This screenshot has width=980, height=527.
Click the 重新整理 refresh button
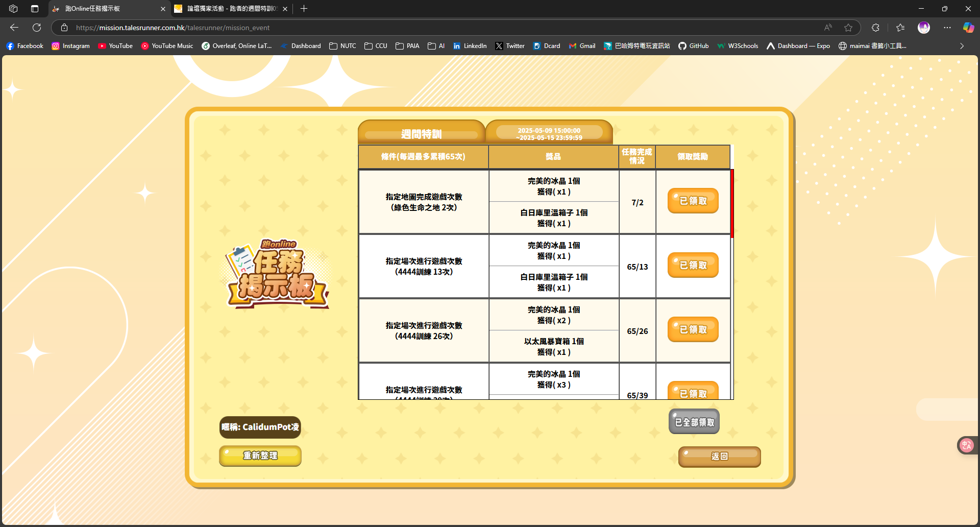pos(260,456)
